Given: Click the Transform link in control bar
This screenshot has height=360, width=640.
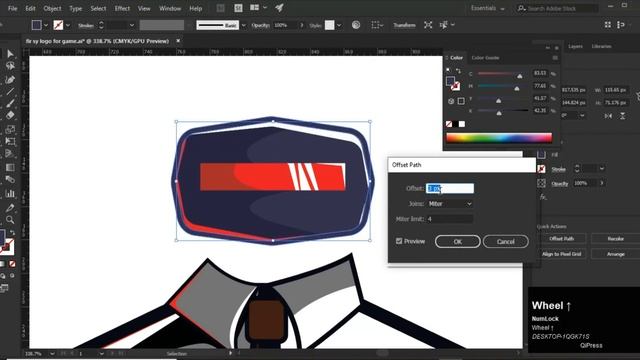Looking at the screenshot, I should coord(404,25).
